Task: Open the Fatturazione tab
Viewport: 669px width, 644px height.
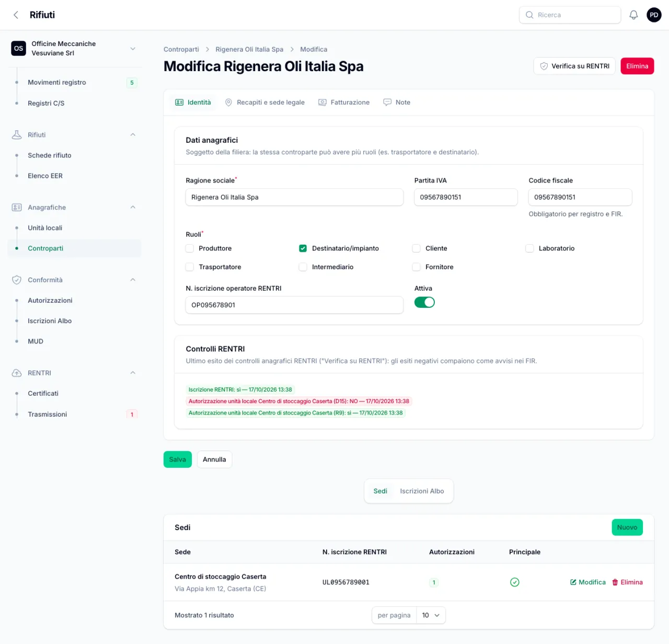Action: 344,102
